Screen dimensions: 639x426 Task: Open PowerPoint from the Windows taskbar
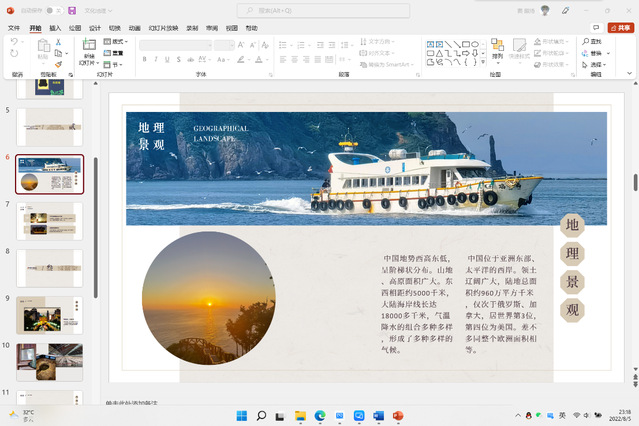click(x=397, y=415)
